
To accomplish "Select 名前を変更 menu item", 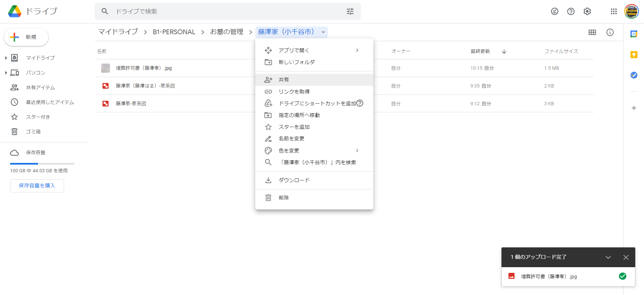I will click(x=314, y=139).
